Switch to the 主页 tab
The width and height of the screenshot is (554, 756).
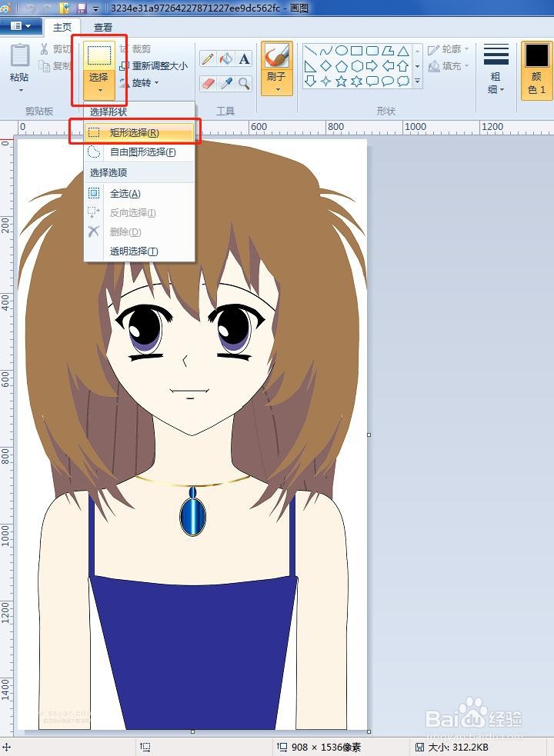click(x=63, y=28)
